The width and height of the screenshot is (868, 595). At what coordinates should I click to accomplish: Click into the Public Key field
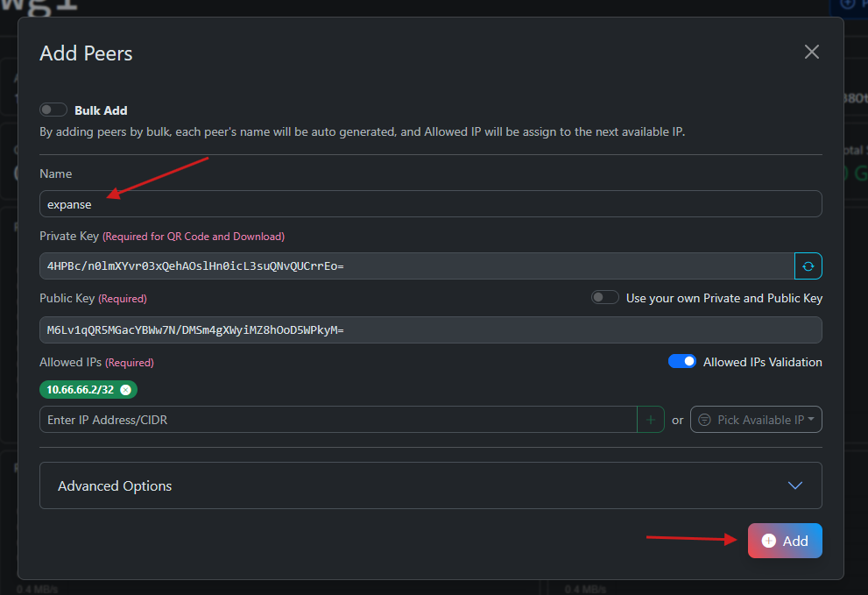click(429, 329)
